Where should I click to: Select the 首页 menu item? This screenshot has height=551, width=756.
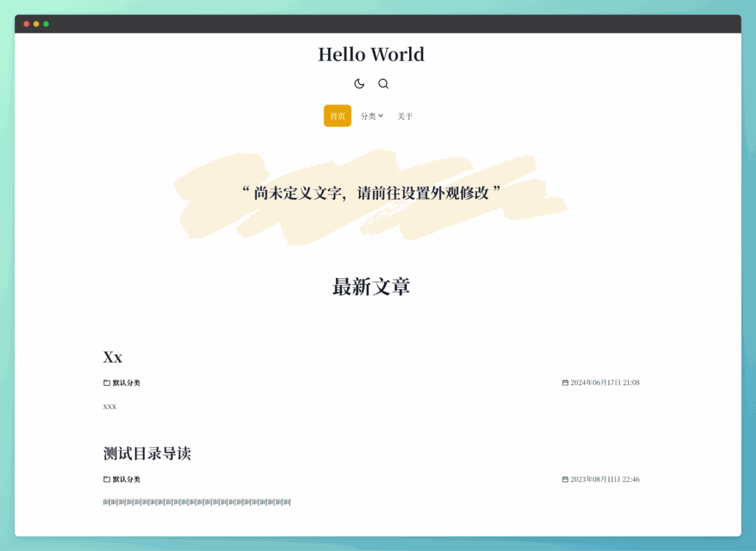click(337, 116)
